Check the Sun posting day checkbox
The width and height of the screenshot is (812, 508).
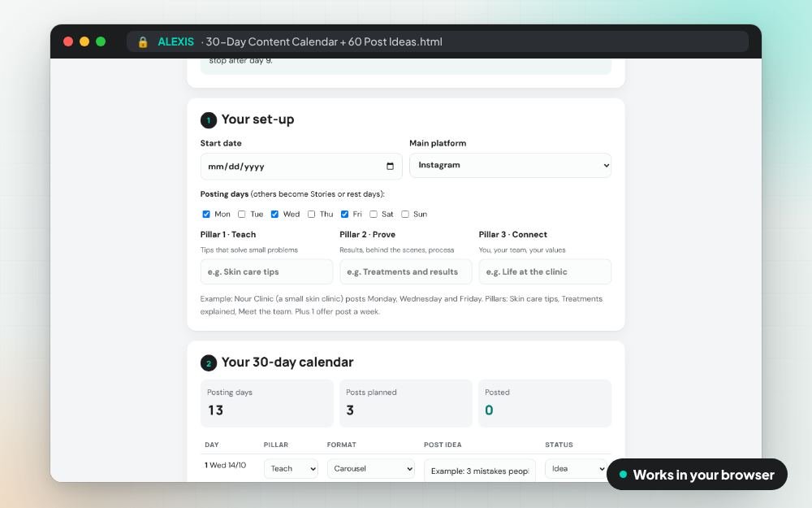tap(405, 214)
